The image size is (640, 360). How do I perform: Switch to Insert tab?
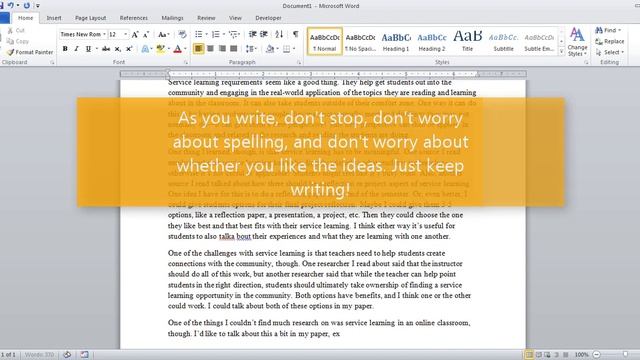[x=54, y=18]
